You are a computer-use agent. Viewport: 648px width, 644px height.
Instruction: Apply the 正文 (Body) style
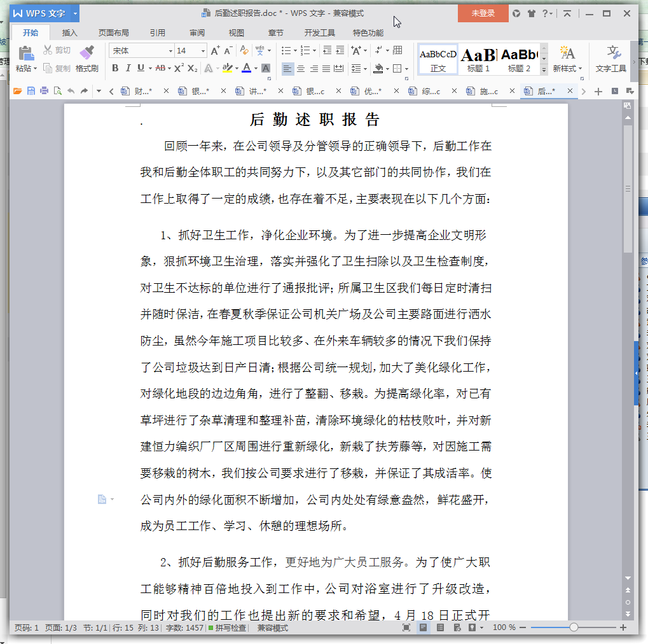438,60
